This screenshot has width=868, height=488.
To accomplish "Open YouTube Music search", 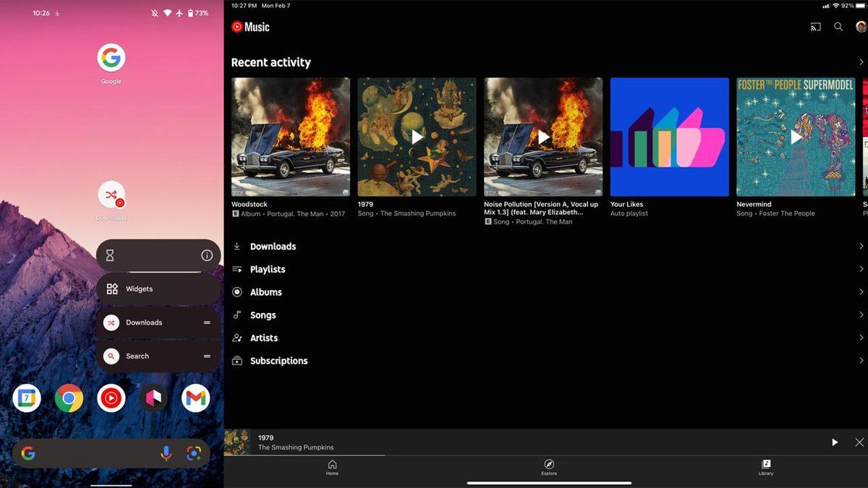I will click(838, 27).
